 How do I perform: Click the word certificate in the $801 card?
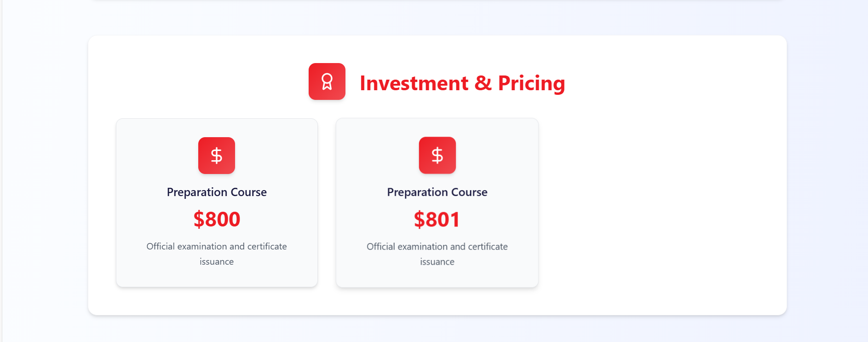(488, 247)
